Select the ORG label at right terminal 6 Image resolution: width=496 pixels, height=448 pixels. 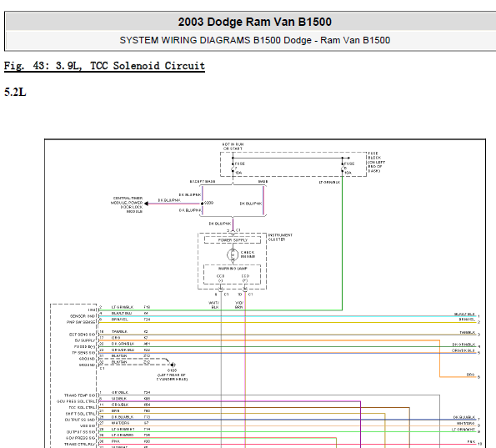point(471,375)
